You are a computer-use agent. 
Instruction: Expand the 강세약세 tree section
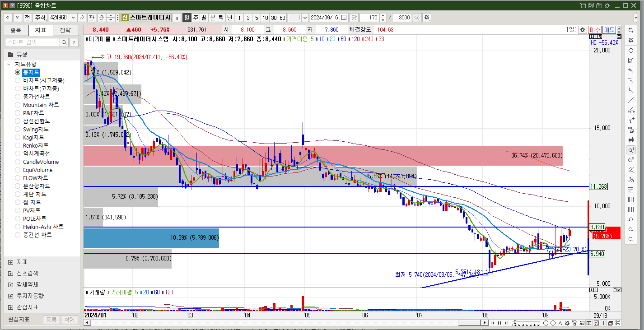pyautogui.click(x=10, y=284)
